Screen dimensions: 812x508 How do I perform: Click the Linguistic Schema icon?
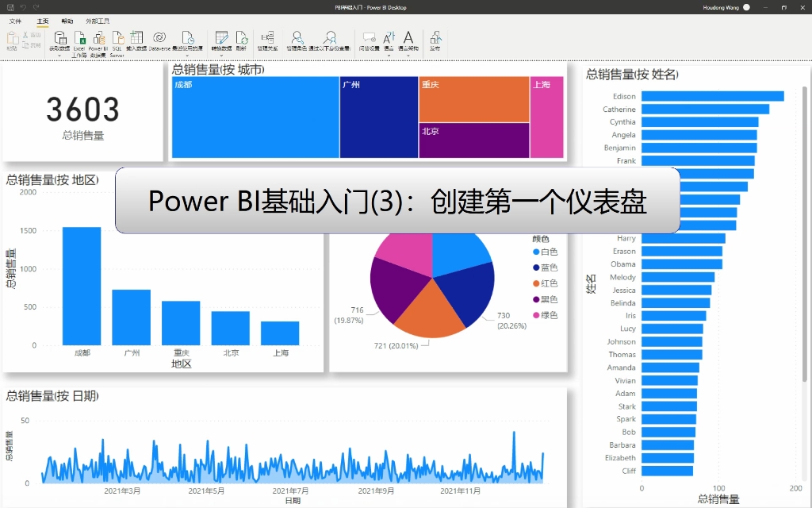[x=408, y=38]
